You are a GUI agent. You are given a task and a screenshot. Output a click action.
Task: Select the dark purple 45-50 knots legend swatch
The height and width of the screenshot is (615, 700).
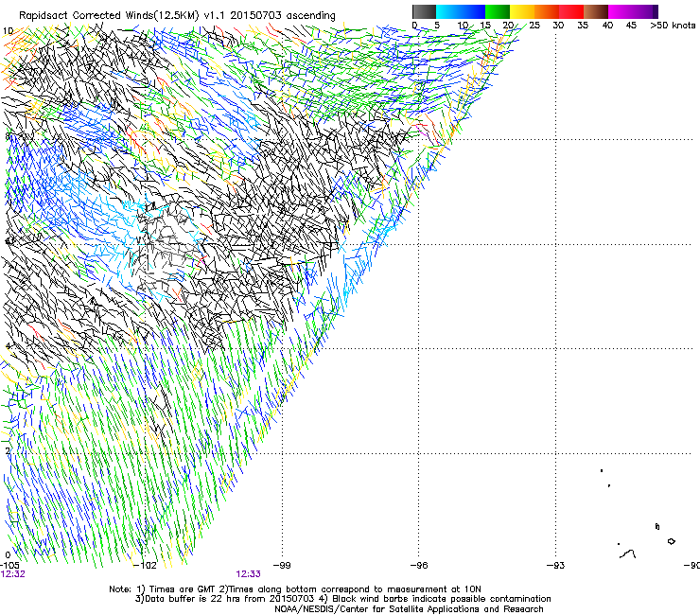coord(645,11)
